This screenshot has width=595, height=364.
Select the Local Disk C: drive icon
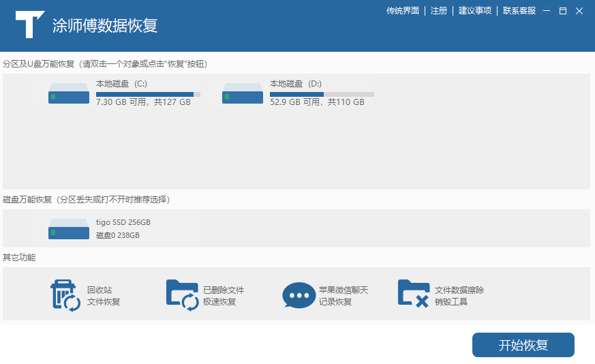pyautogui.click(x=69, y=93)
